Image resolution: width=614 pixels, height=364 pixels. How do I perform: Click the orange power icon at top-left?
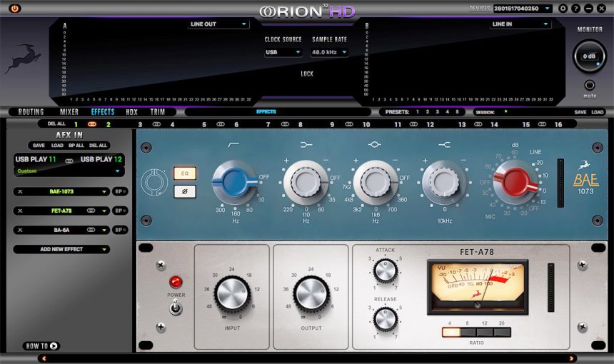(15, 8)
